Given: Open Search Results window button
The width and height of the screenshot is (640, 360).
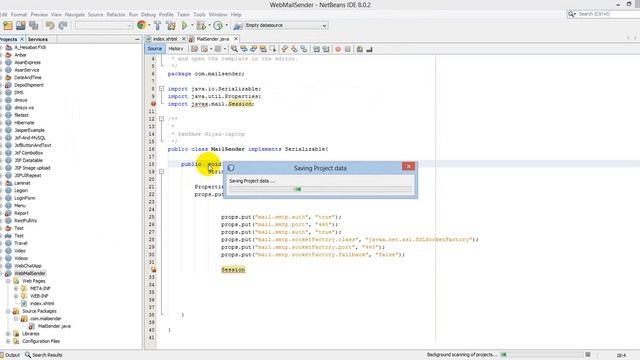Looking at the screenshot, I should click(44, 355).
